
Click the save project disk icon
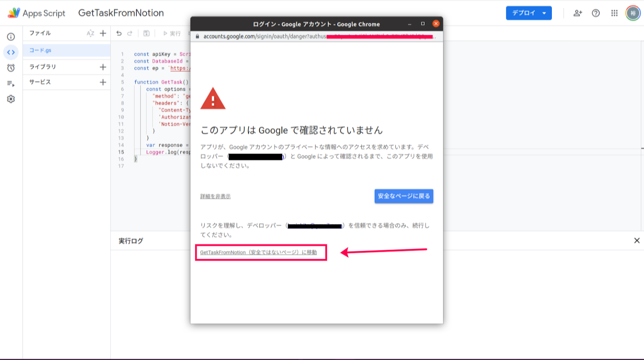(147, 33)
